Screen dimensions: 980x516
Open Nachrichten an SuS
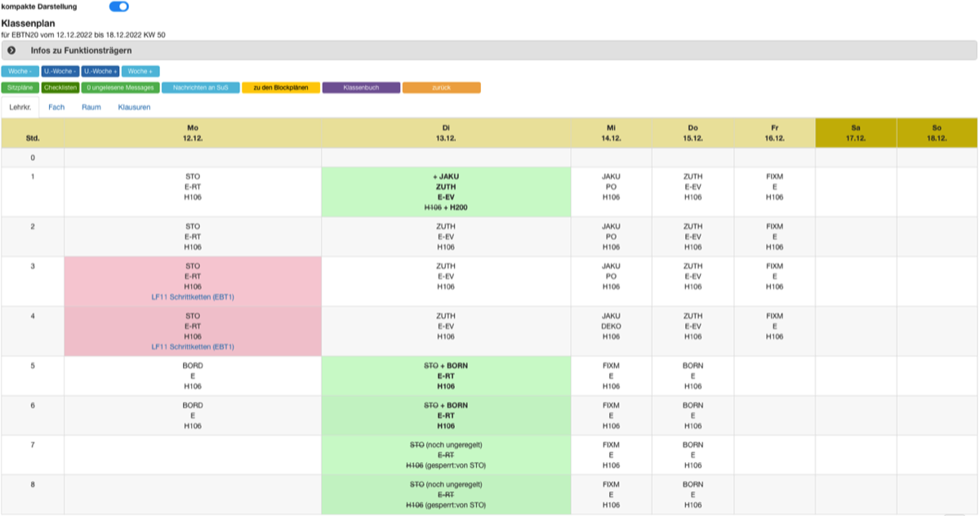tap(201, 87)
